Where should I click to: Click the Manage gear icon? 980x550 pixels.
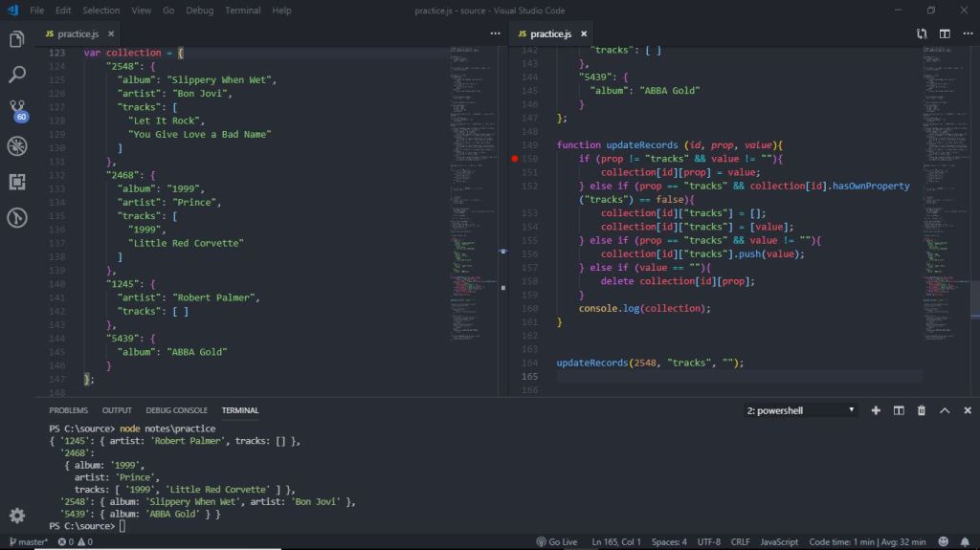(16, 516)
